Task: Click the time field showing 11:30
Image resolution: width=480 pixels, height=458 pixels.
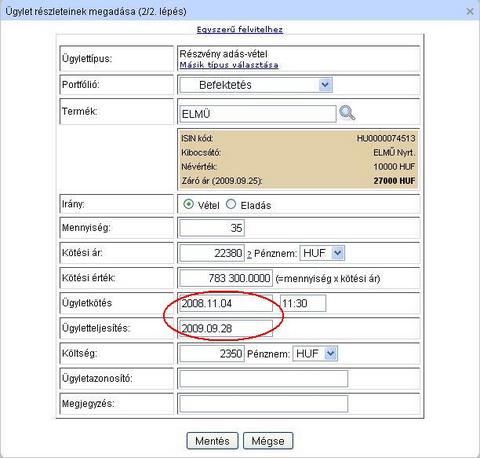Action: (x=303, y=303)
